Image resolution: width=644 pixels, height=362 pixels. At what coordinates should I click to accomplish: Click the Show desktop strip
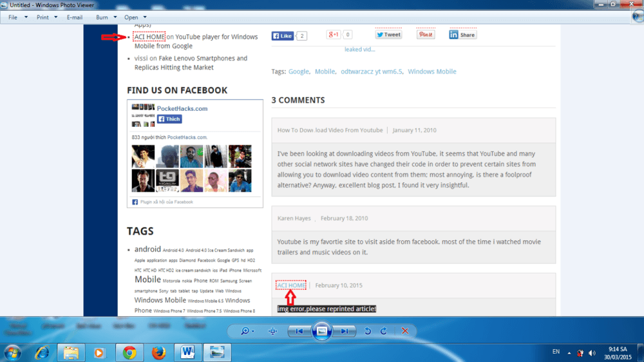[641, 353]
